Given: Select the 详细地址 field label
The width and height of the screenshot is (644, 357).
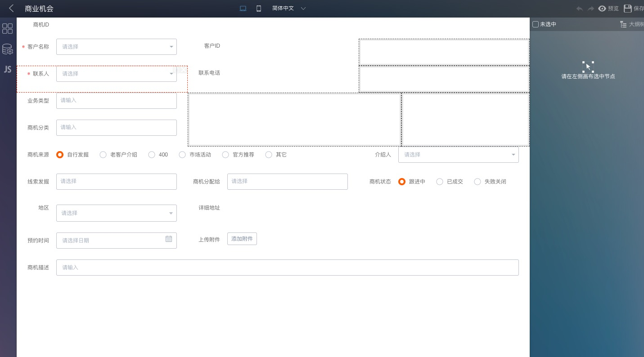Looking at the screenshot, I should [209, 208].
